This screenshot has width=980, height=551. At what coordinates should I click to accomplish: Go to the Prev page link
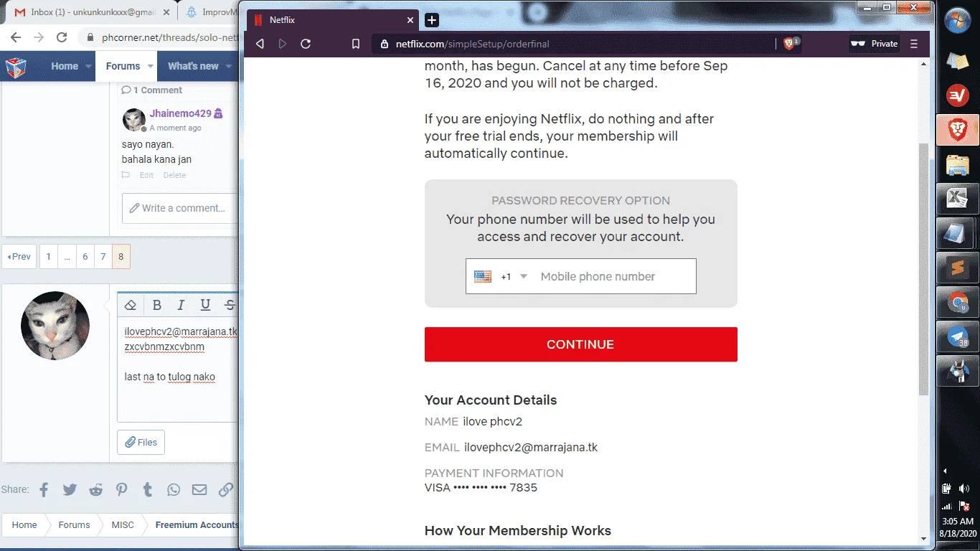click(19, 257)
